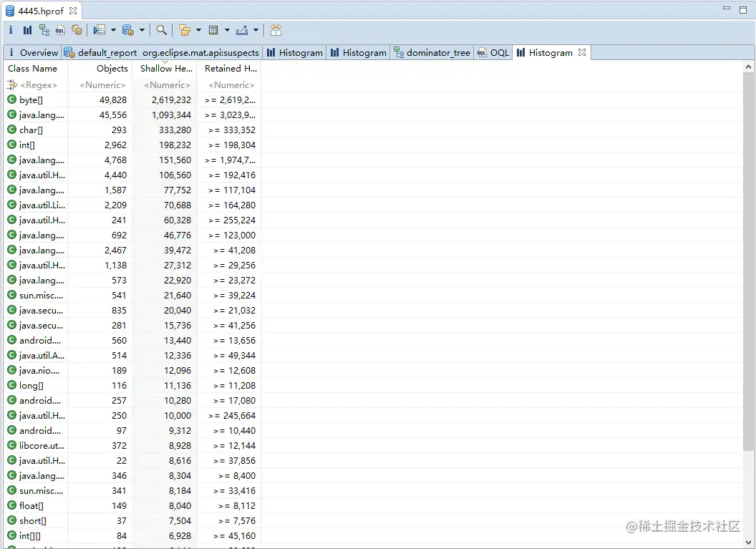Viewport: 756px width, 549px height.
Task: Click the Numeric filter under Shallow Heap
Action: click(x=167, y=85)
